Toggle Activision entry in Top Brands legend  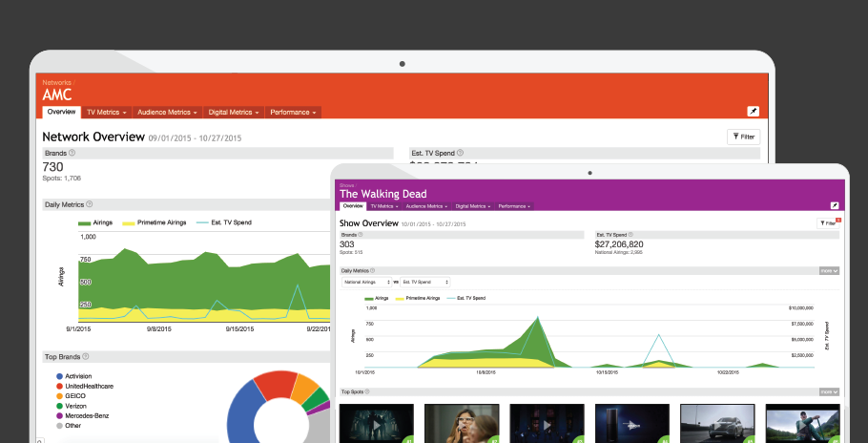tap(73, 376)
